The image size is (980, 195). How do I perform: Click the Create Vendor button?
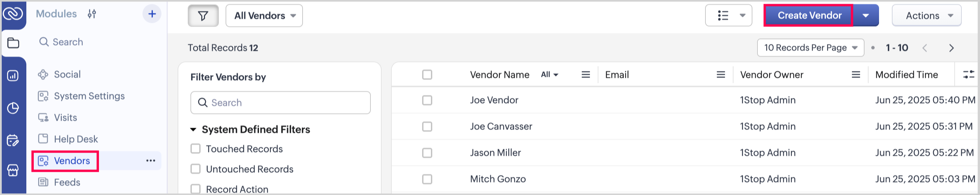click(809, 16)
